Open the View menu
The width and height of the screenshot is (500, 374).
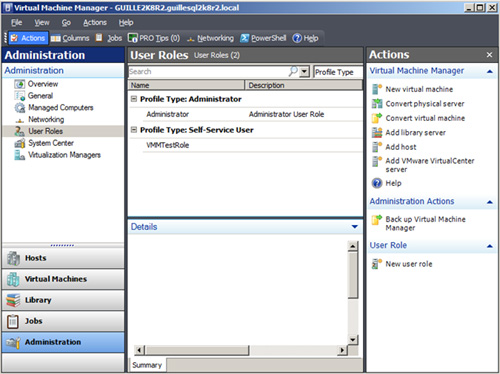pos(42,23)
